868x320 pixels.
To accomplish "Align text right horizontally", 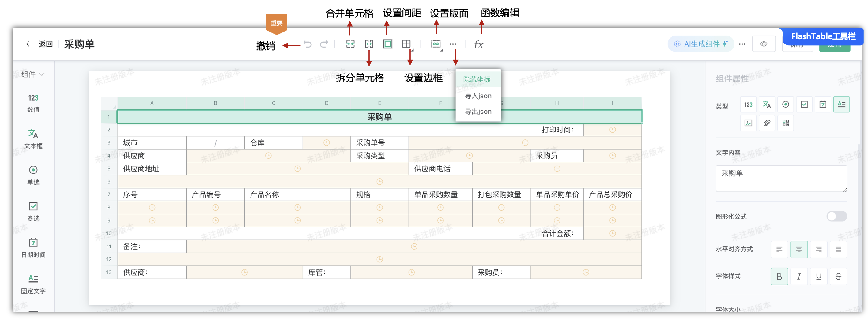I will pyautogui.click(x=819, y=250).
